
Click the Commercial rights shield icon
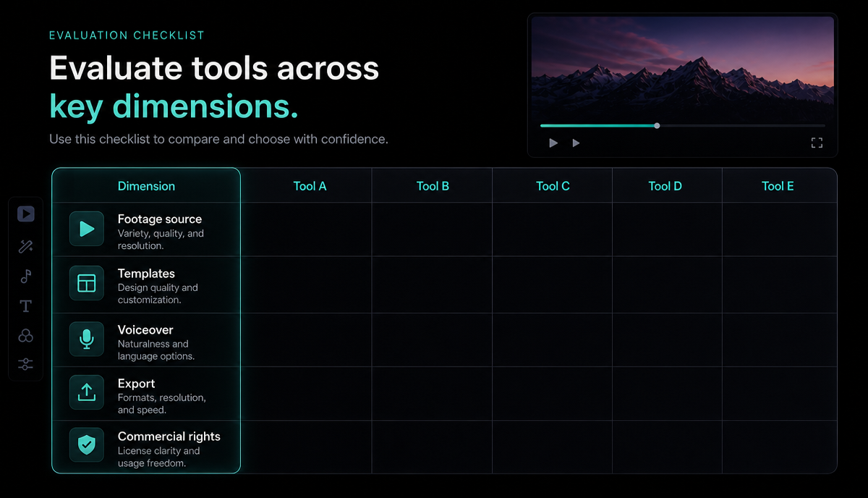[x=87, y=445]
